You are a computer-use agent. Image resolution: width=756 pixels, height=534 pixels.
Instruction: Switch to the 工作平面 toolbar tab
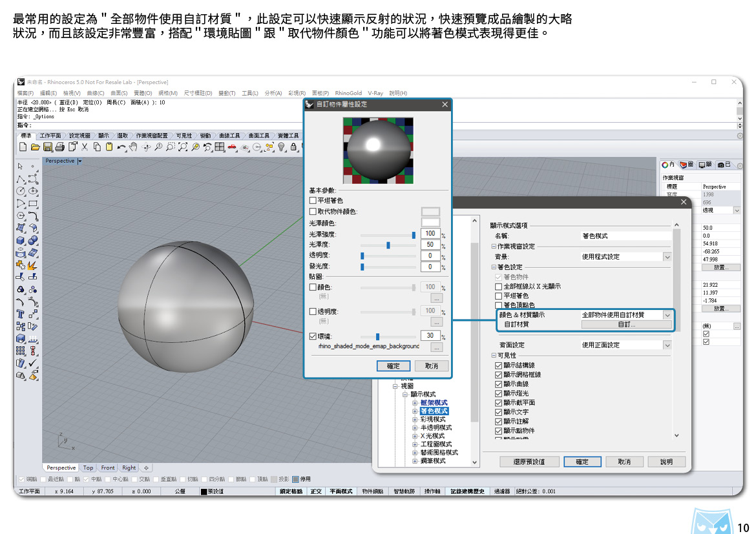[50, 136]
